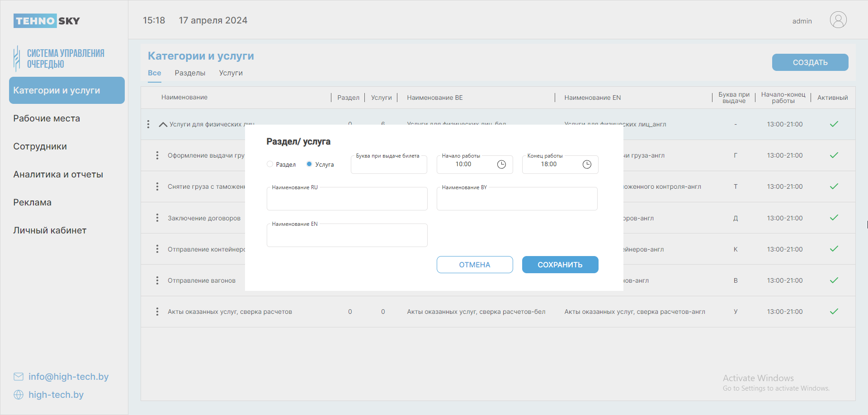The width and height of the screenshot is (868, 415).
Task: Open clock picker for Конец работы
Action: pyautogui.click(x=587, y=164)
